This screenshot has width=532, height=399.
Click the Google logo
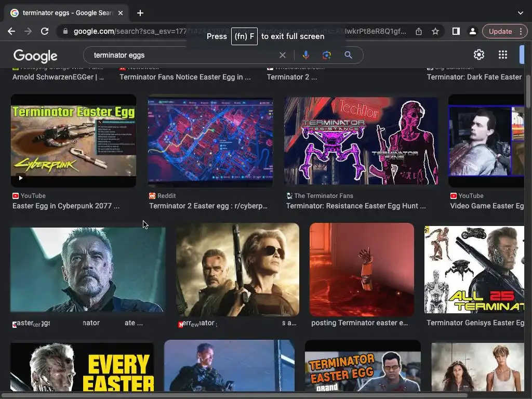pyautogui.click(x=35, y=56)
